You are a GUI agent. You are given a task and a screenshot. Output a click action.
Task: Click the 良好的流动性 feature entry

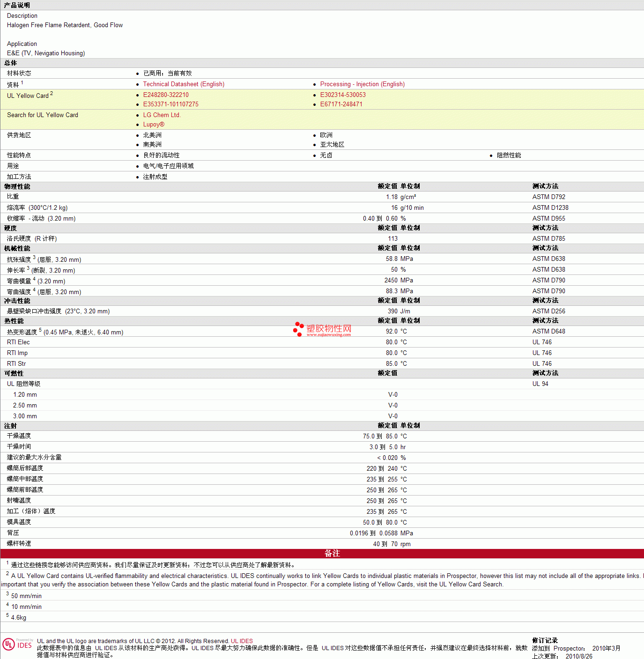click(x=161, y=155)
